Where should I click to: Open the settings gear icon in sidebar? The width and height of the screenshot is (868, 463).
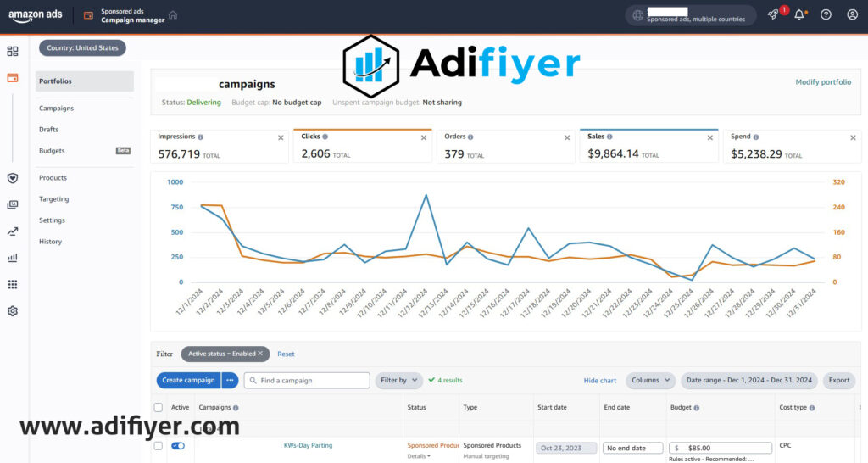(12, 311)
